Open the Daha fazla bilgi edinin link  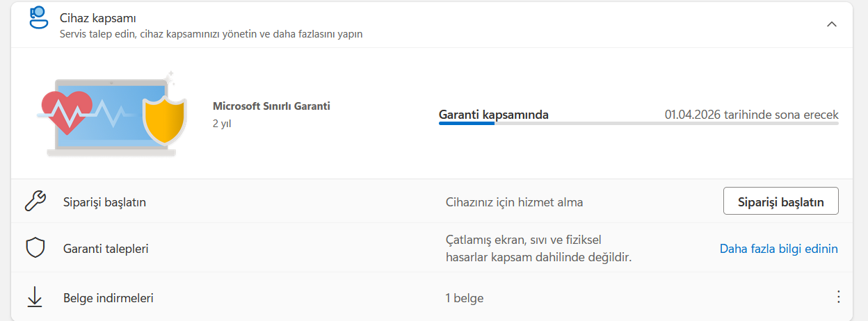click(778, 248)
